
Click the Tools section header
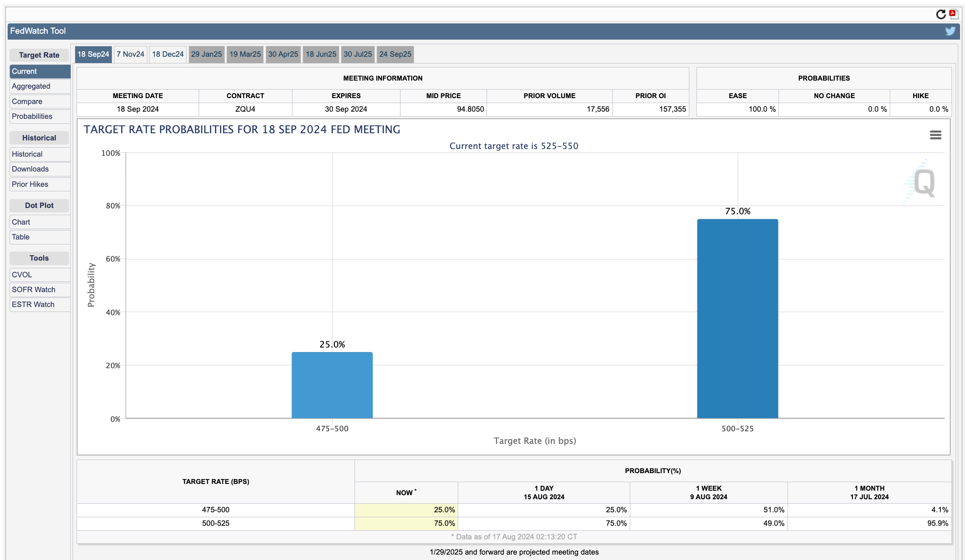(39, 258)
